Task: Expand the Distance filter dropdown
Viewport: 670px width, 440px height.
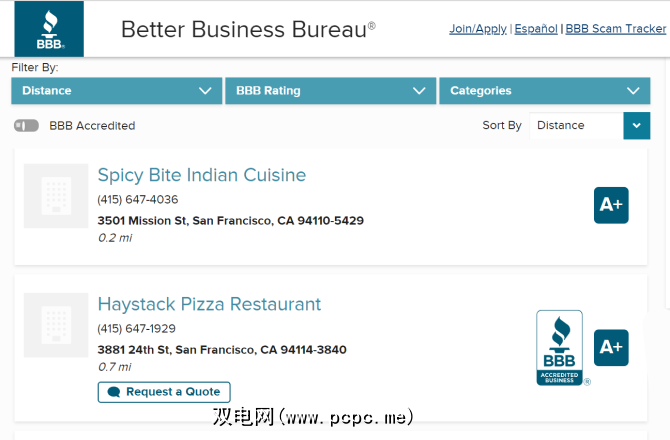Action: pyautogui.click(x=116, y=91)
